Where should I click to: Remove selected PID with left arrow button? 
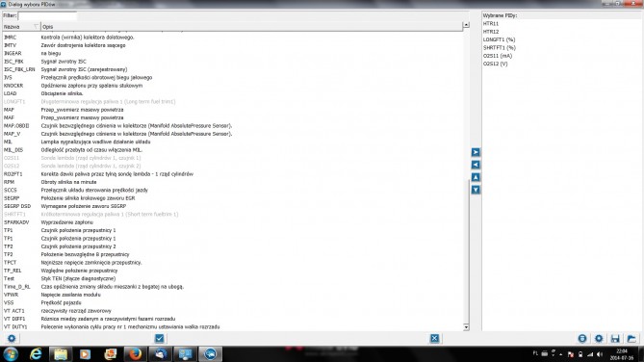[x=476, y=165]
